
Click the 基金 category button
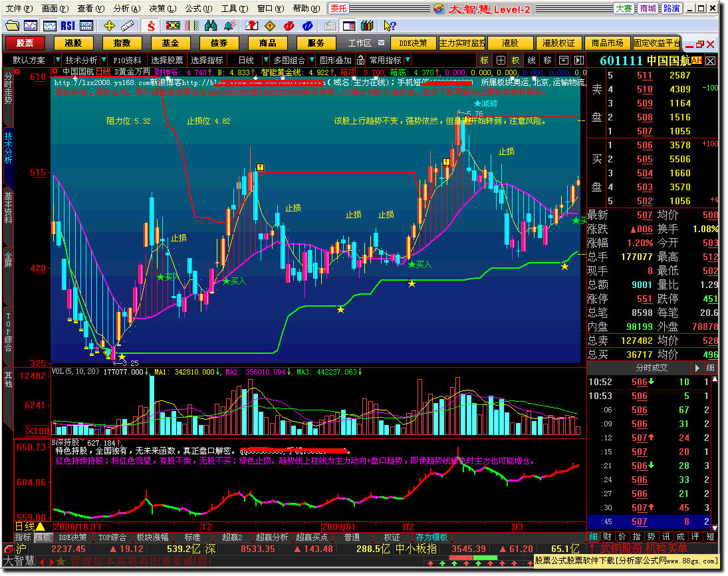click(x=170, y=43)
